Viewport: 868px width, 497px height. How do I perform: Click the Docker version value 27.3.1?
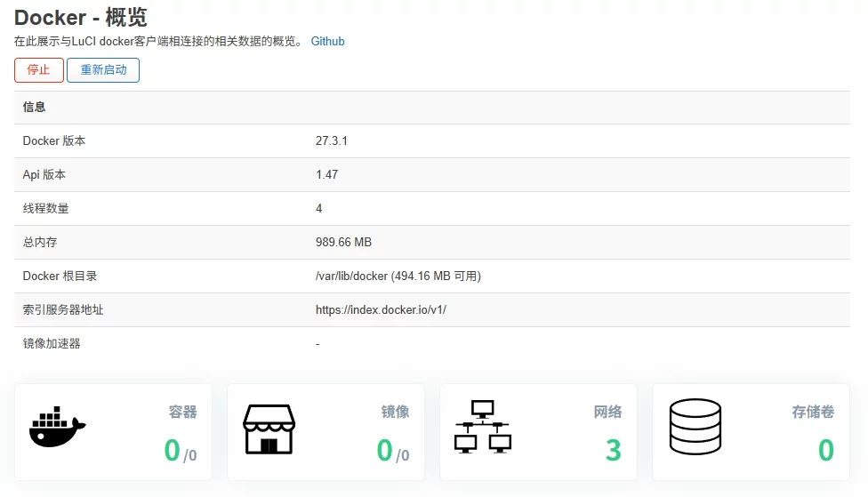[x=331, y=141]
